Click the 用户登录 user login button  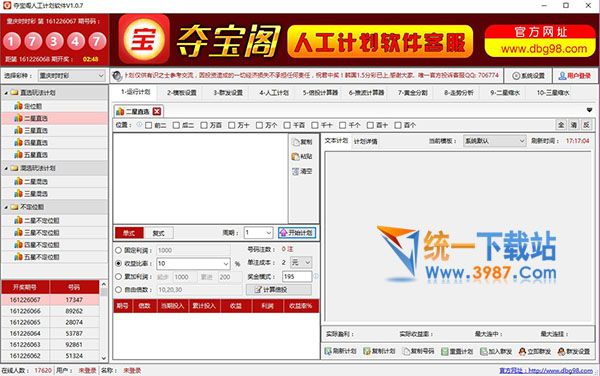[574, 76]
